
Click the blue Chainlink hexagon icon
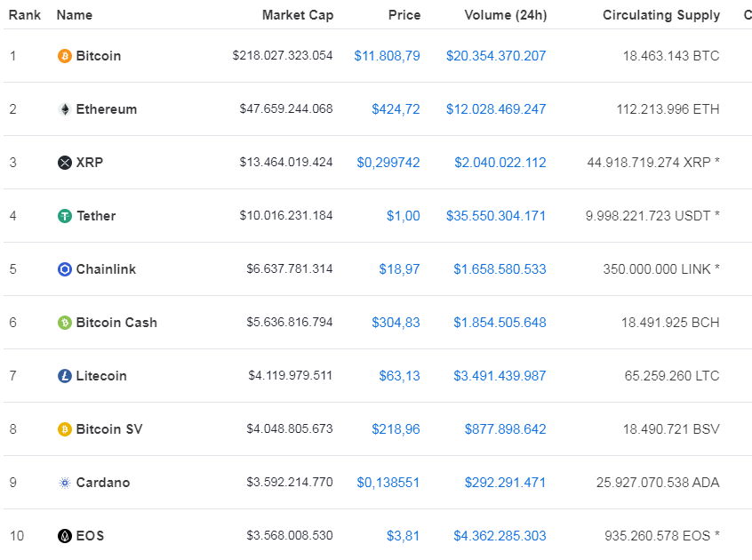point(65,269)
